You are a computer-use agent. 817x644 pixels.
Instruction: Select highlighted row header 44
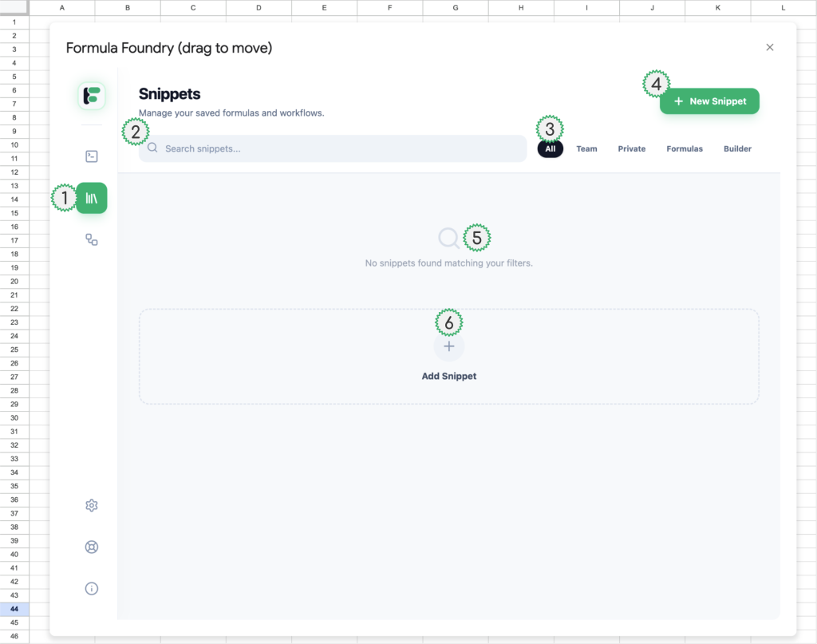coord(14,609)
